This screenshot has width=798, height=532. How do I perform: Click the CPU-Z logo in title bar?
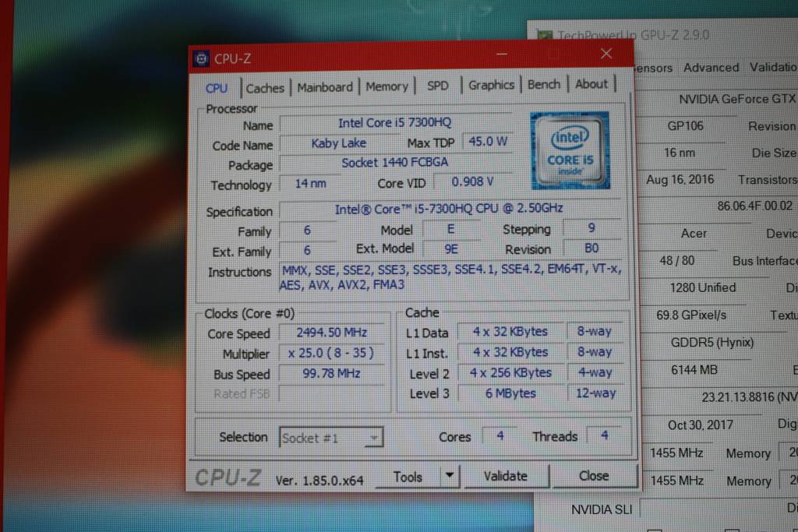coord(202,58)
